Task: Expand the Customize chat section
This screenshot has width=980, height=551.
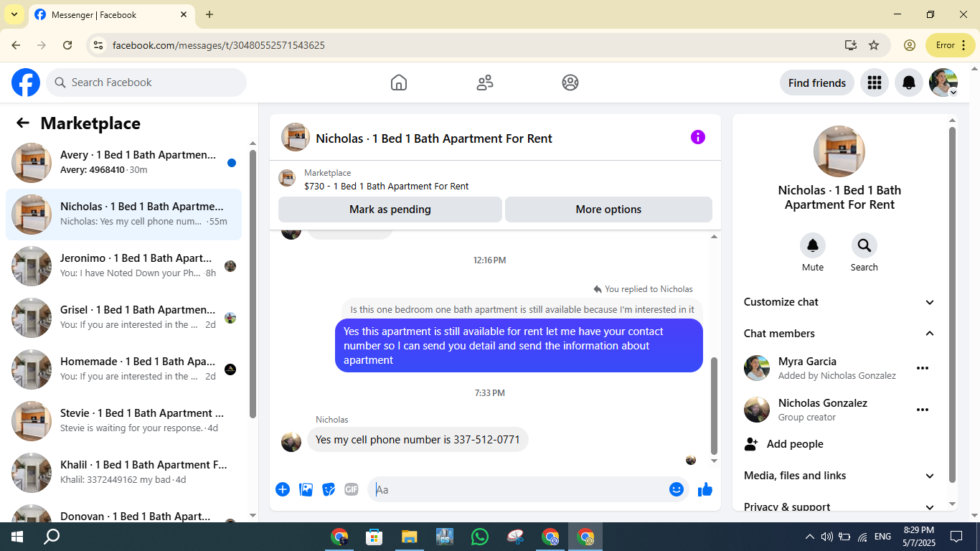Action: click(839, 302)
